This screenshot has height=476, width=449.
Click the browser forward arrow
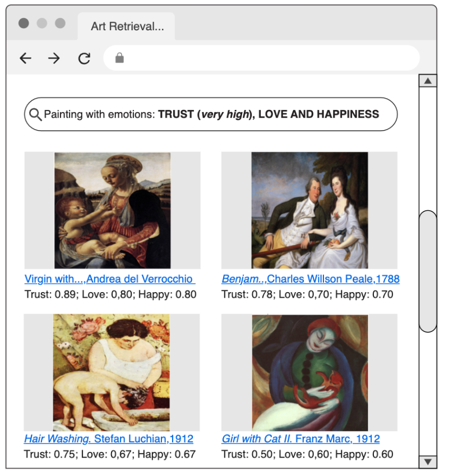54,58
